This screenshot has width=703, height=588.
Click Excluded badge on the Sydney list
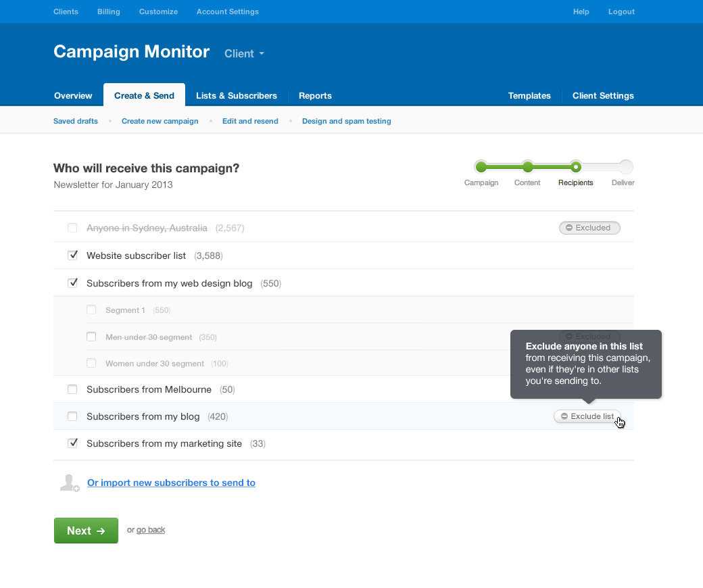[589, 228]
